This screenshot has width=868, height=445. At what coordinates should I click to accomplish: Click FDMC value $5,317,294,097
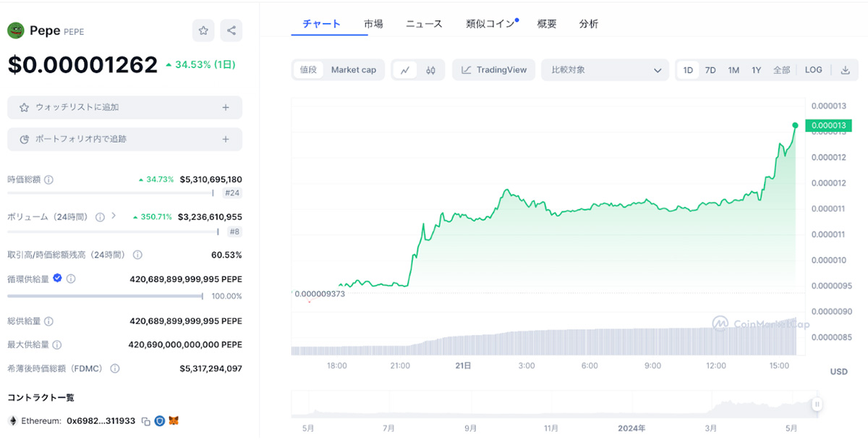(211, 368)
